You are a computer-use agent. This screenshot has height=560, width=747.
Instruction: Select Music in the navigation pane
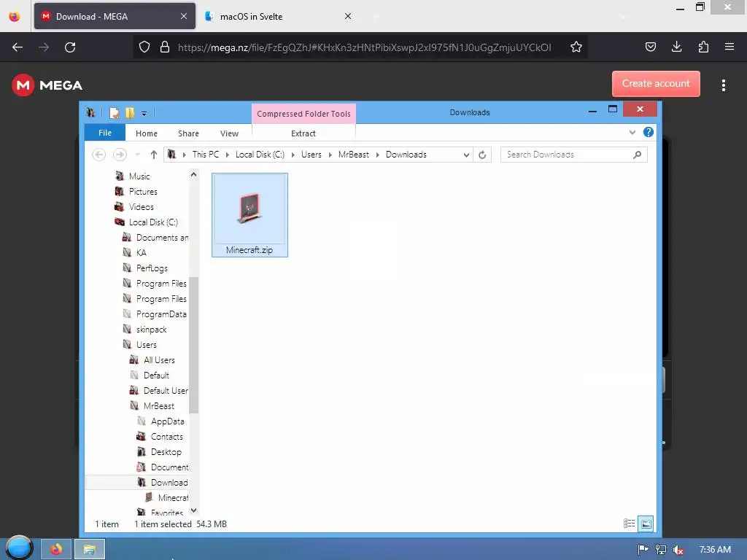tap(139, 176)
